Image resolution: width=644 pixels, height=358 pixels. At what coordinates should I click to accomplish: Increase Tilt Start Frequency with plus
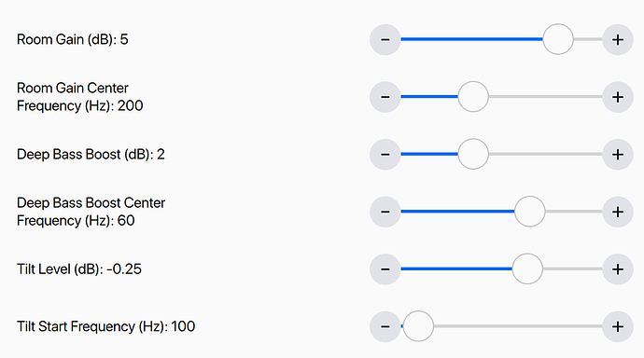pyautogui.click(x=618, y=326)
